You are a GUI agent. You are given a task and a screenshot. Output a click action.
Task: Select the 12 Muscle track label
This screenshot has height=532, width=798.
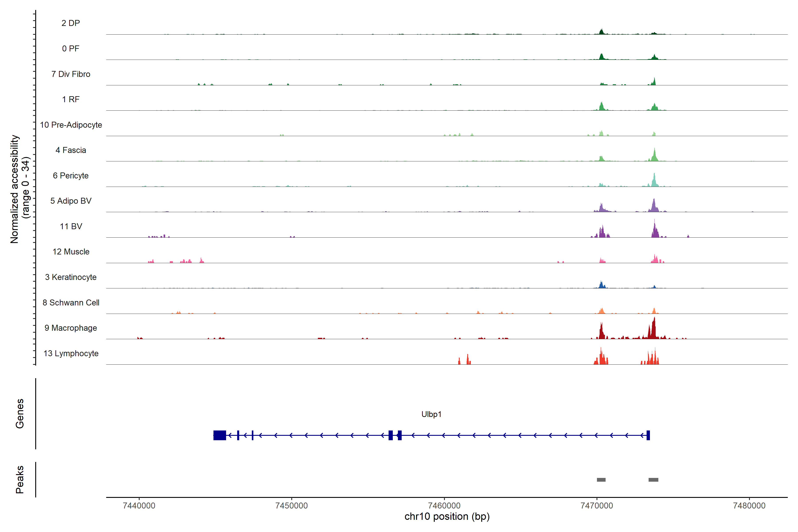click(x=70, y=252)
